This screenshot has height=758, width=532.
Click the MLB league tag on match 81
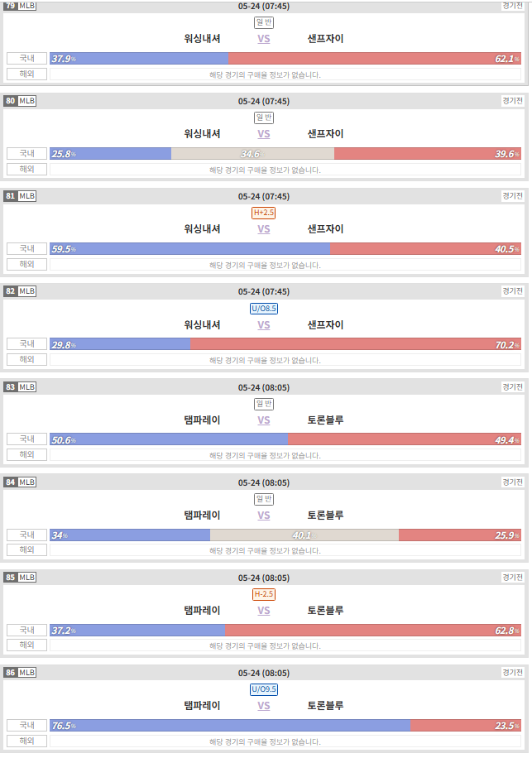tap(27, 196)
